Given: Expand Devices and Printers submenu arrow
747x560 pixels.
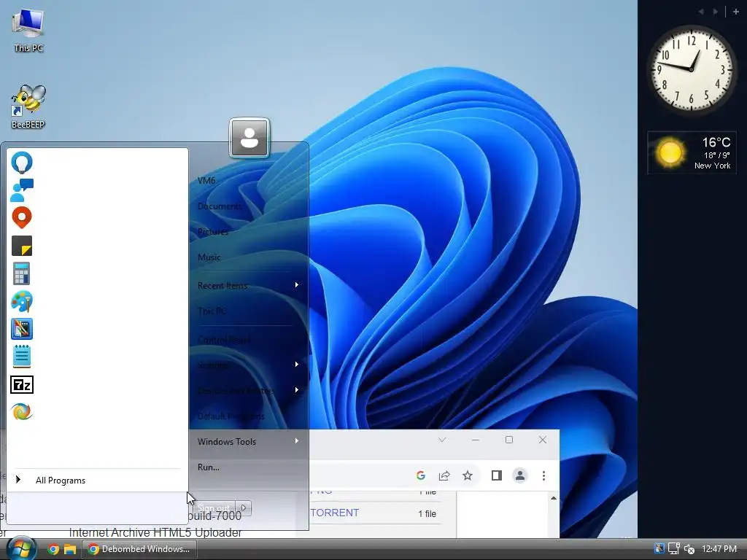Looking at the screenshot, I should (x=296, y=390).
